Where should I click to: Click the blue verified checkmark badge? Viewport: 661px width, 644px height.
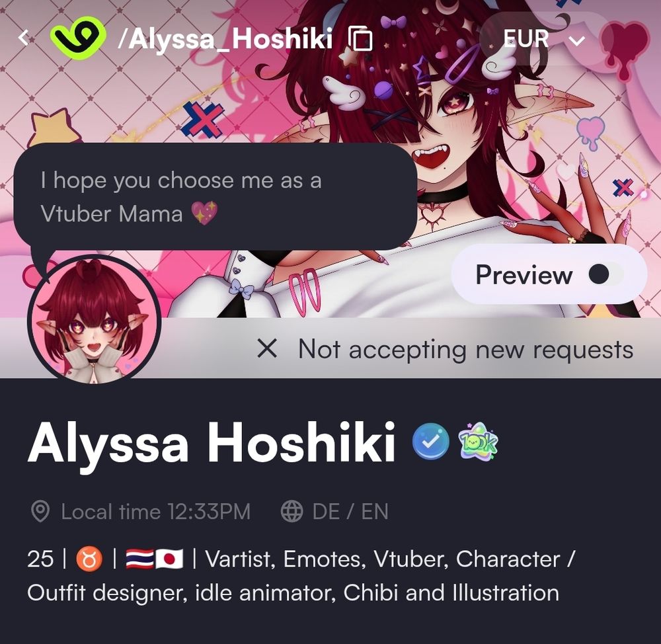click(430, 441)
